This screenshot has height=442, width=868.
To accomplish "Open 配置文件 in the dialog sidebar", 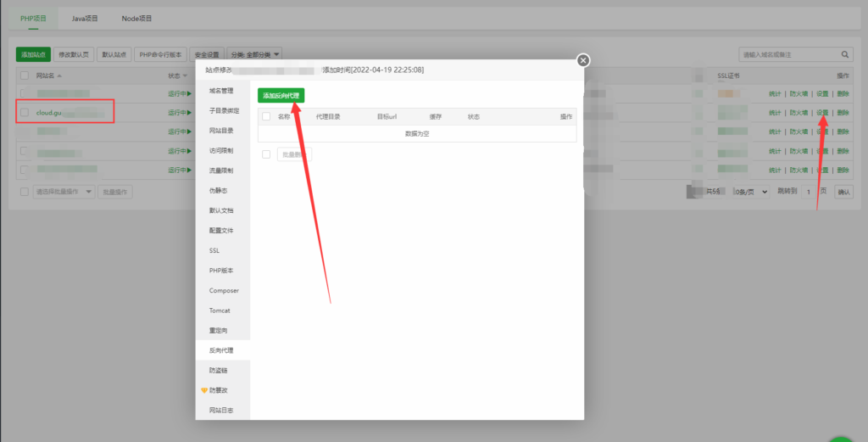I will pos(223,231).
